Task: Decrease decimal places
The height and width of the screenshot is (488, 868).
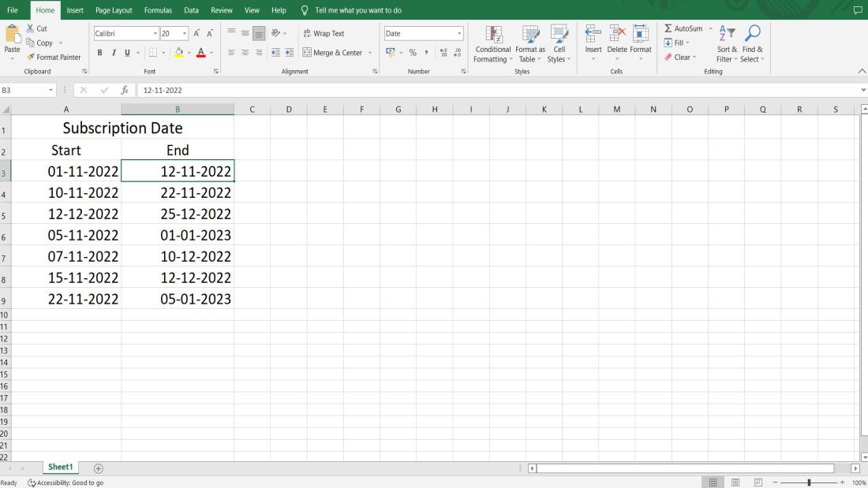Action: point(457,53)
